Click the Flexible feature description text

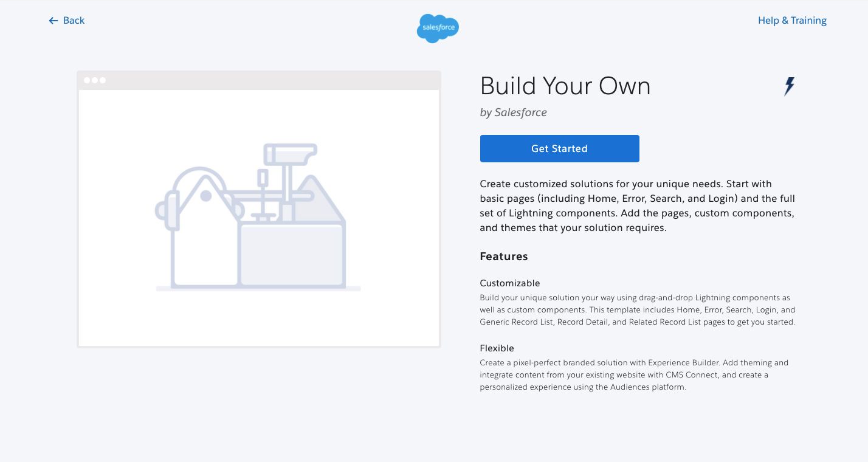(633, 374)
